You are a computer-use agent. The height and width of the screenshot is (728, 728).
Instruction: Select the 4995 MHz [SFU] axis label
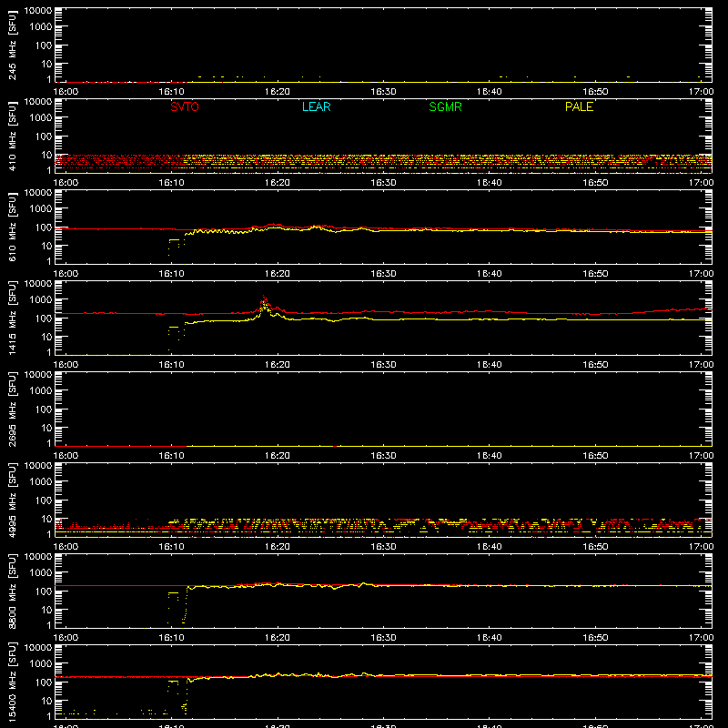tap(12, 500)
